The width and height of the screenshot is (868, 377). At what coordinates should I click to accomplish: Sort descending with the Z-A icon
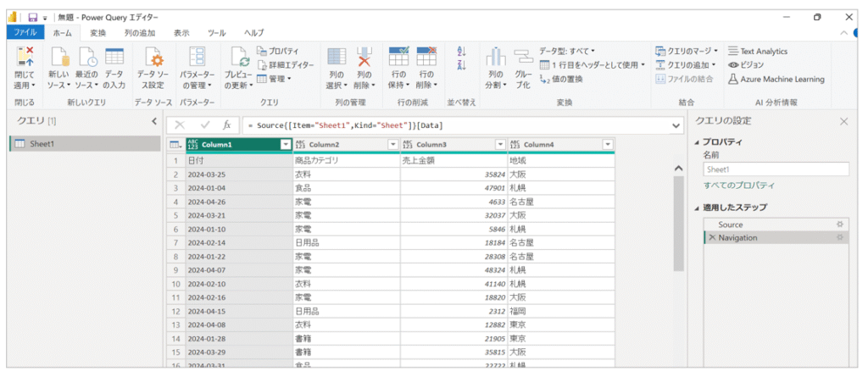point(462,66)
